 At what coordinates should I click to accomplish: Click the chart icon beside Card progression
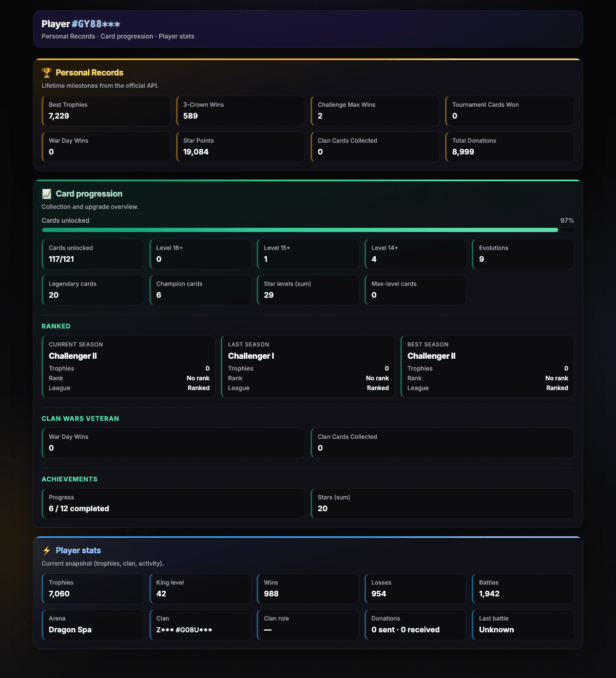47,194
